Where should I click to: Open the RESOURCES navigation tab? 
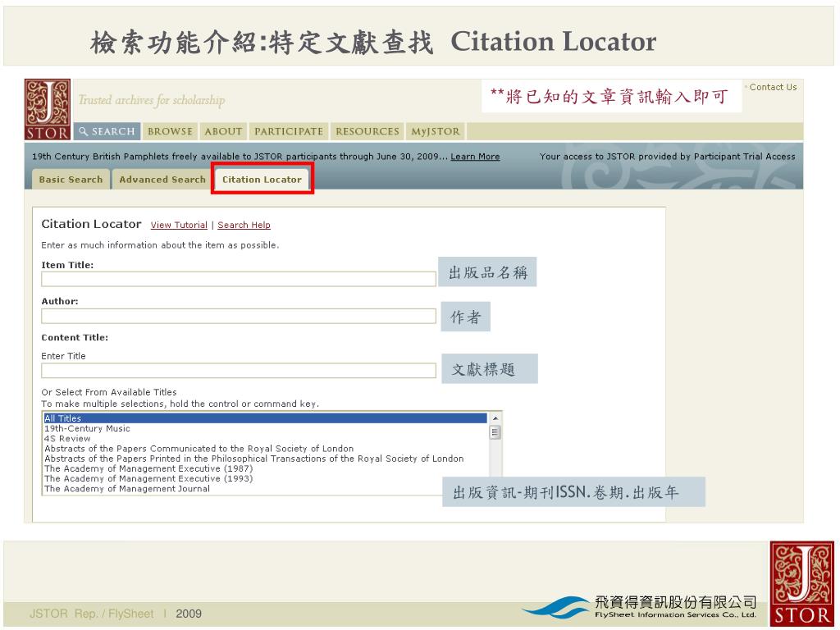point(367,131)
